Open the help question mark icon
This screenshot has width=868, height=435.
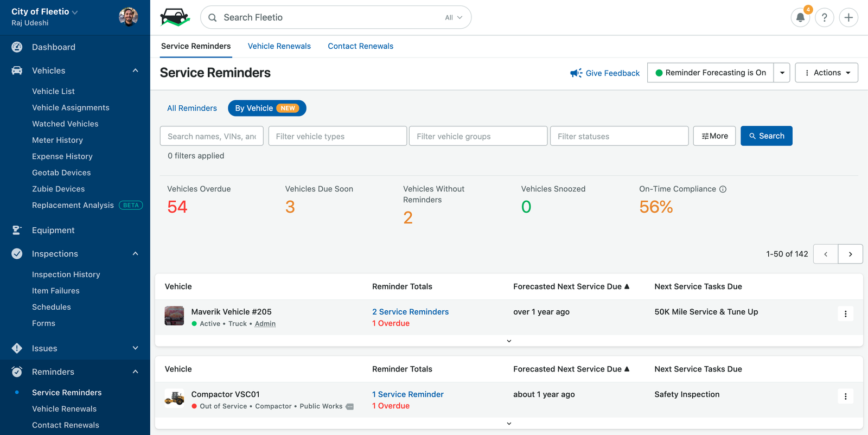tap(825, 17)
